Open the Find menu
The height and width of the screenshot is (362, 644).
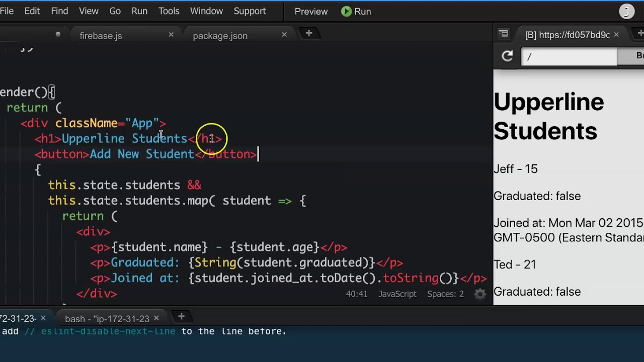(x=59, y=11)
